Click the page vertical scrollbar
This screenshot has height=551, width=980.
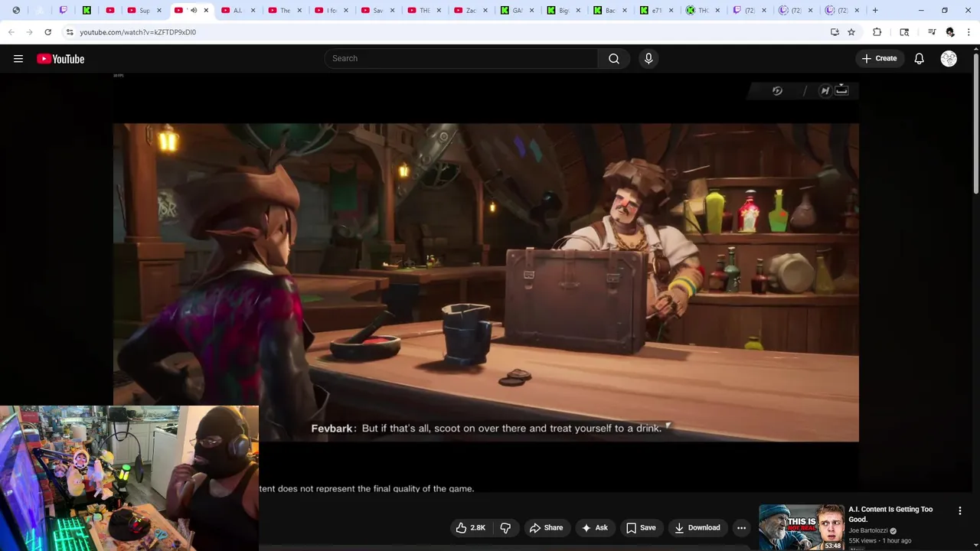click(x=975, y=122)
